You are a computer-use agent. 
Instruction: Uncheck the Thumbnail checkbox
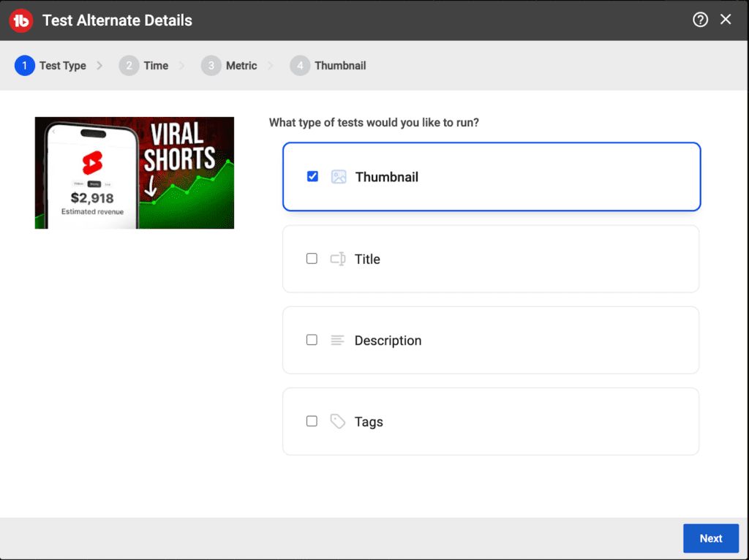pos(312,176)
